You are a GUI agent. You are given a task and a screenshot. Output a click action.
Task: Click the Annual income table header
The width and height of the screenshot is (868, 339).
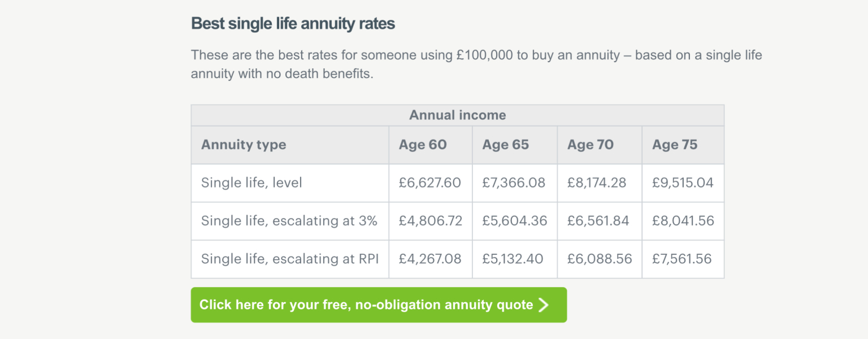click(x=457, y=115)
